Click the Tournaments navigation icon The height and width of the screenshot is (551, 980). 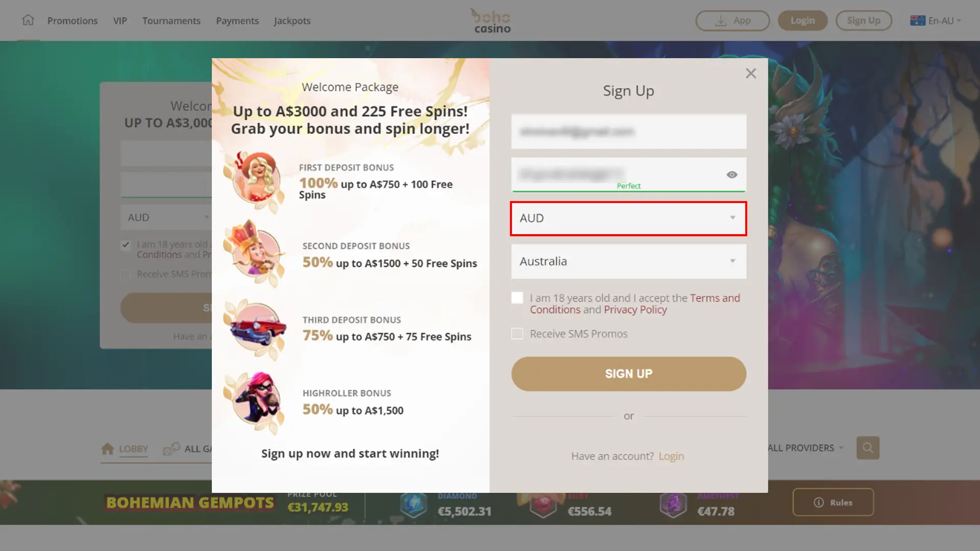pos(171,20)
